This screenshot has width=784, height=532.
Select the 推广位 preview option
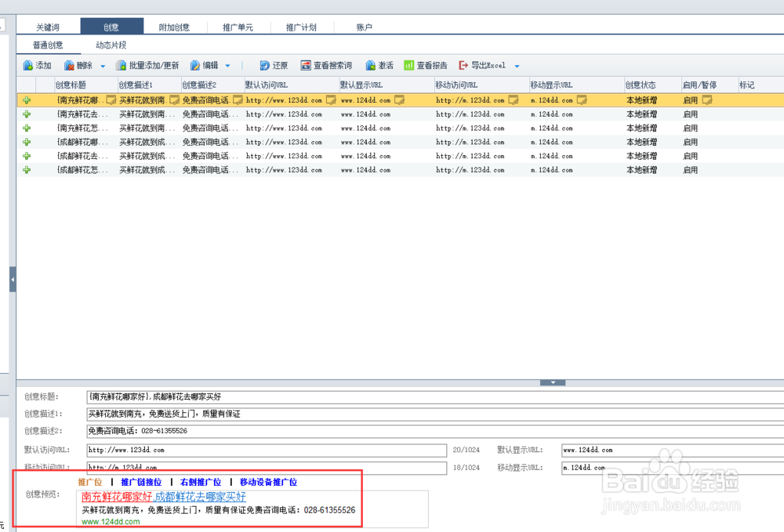(90, 482)
